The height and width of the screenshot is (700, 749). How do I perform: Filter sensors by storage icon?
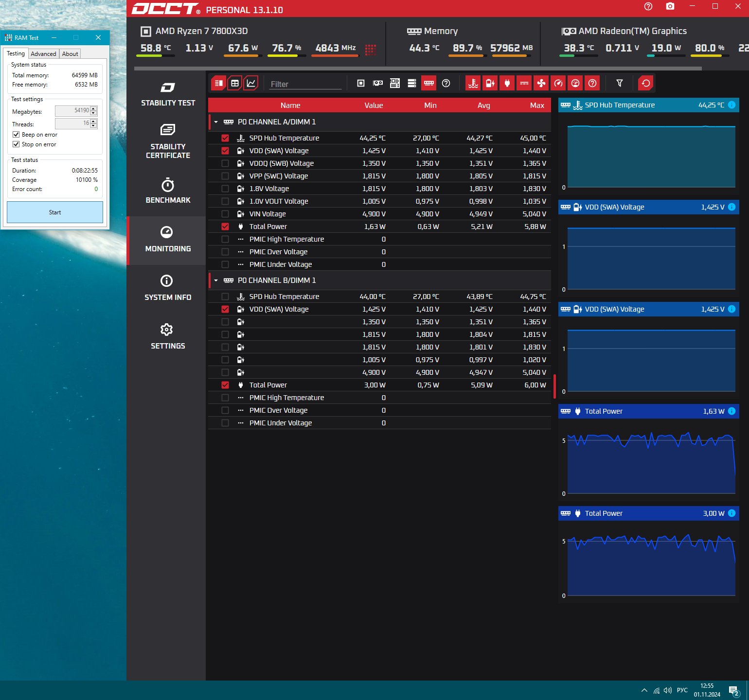(412, 83)
